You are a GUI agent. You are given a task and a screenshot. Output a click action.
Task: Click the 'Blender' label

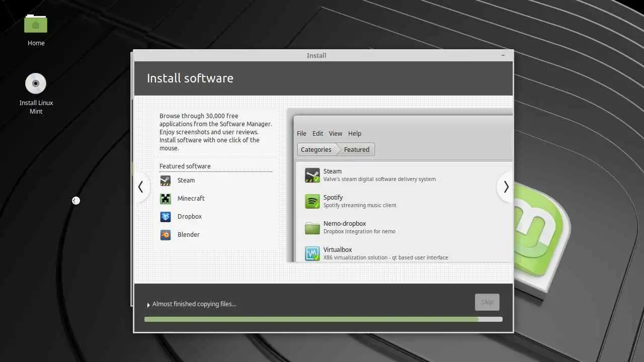click(x=189, y=235)
